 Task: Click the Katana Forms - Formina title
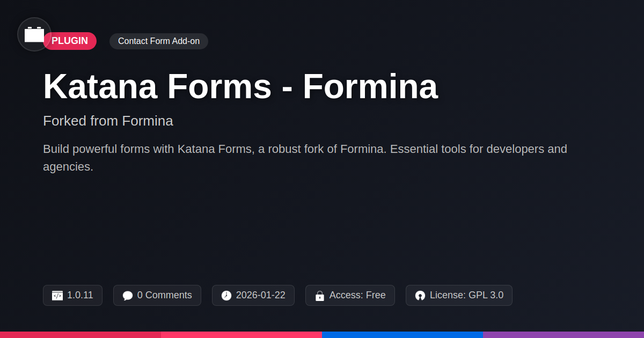(x=240, y=86)
